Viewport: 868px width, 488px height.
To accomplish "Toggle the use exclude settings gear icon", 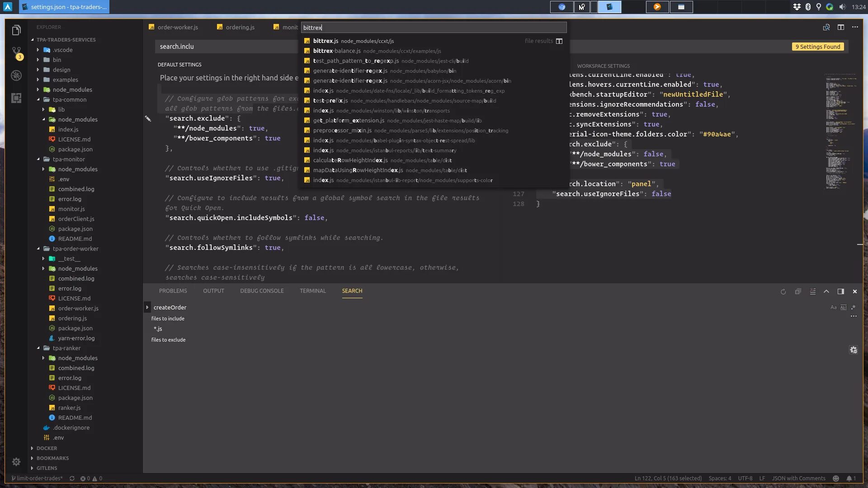I will coord(853,350).
